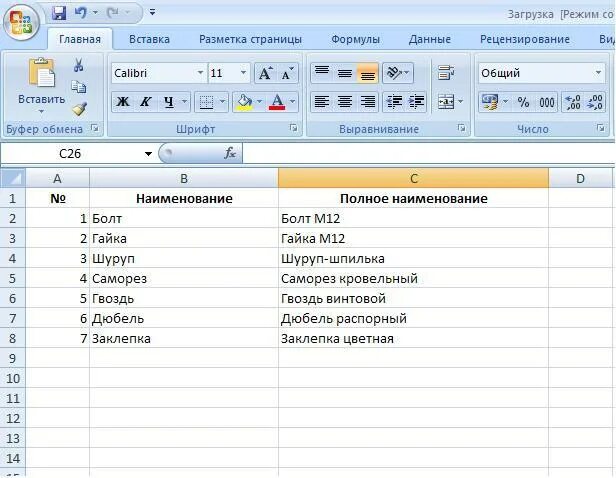Viewport: 616px width, 478px height.
Task: Center text horizontally
Action: 345,102
